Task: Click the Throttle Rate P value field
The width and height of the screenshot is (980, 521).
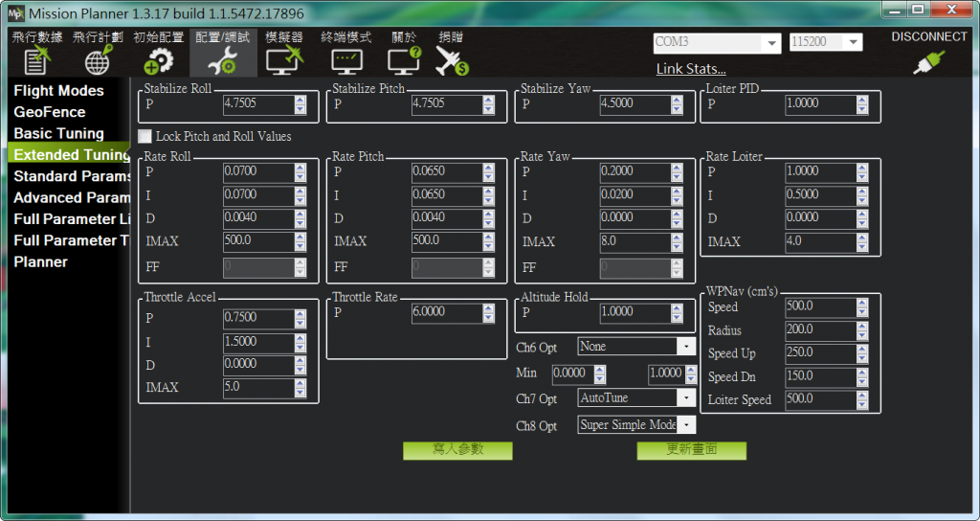Action: 447,313
